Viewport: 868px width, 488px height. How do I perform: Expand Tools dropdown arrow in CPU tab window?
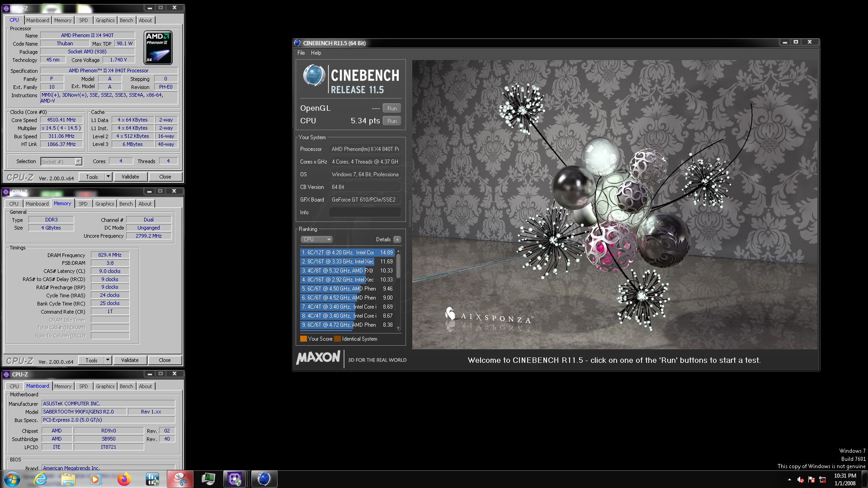tap(108, 177)
